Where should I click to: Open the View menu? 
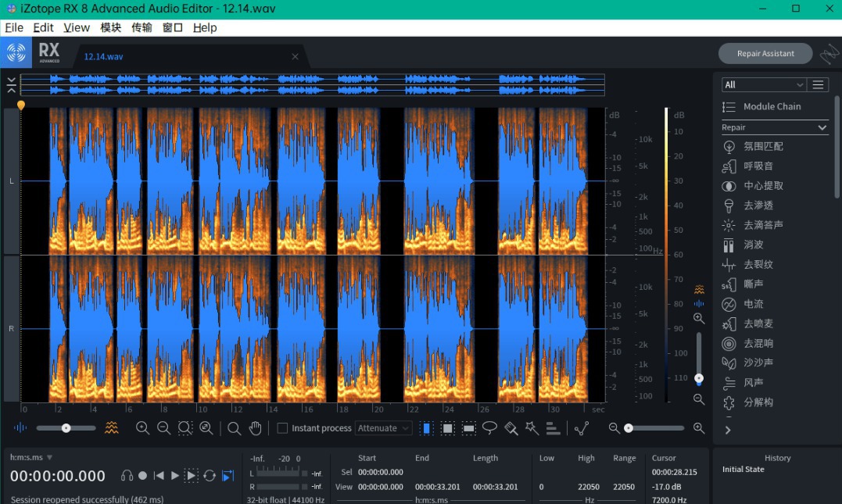coord(77,27)
